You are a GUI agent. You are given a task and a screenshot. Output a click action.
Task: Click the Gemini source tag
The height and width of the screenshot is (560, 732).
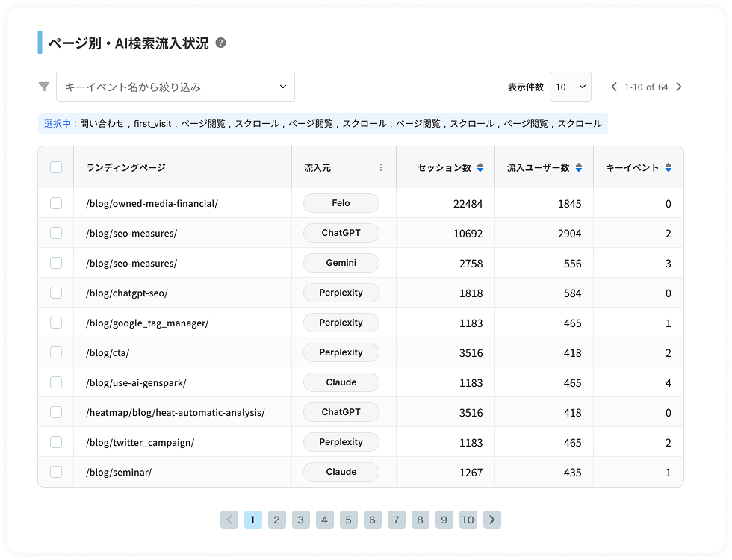pyautogui.click(x=341, y=263)
